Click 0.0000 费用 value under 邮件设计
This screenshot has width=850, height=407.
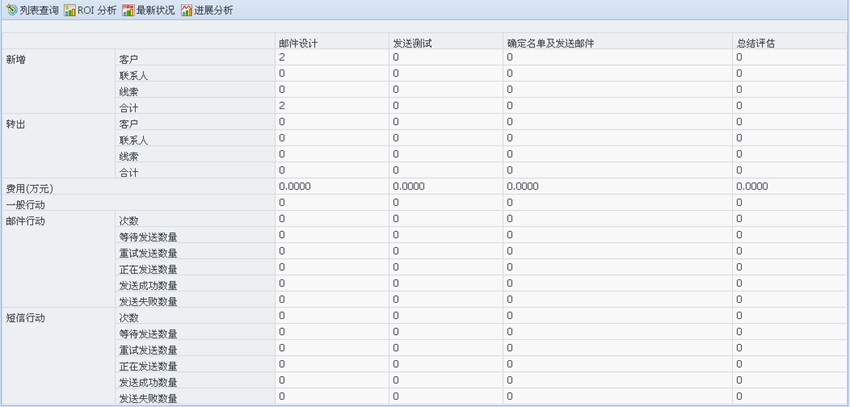(295, 186)
